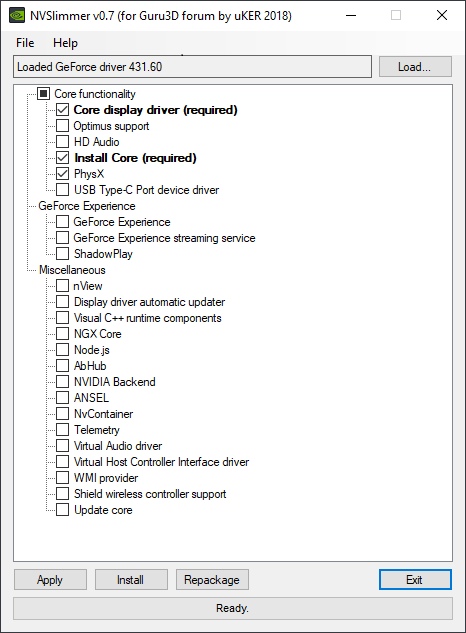Enable the Telemetry checkbox
Image resolution: width=466 pixels, height=633 pixels.
62,430
